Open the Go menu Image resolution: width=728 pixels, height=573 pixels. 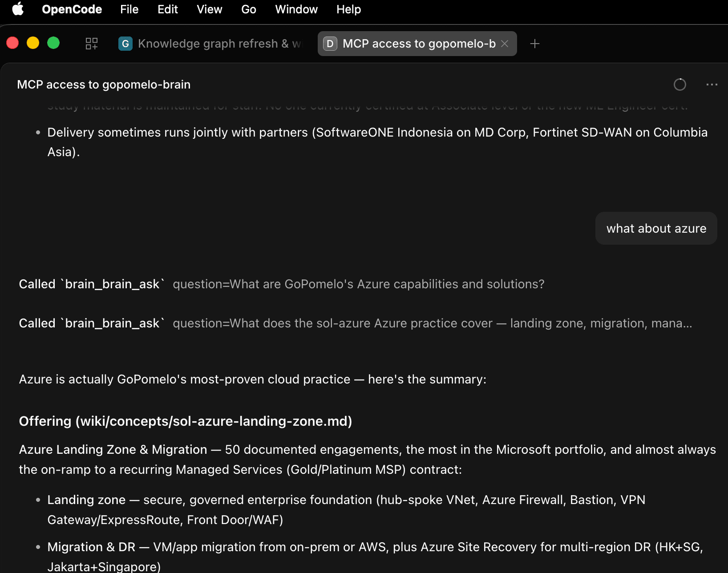point(249,9)
